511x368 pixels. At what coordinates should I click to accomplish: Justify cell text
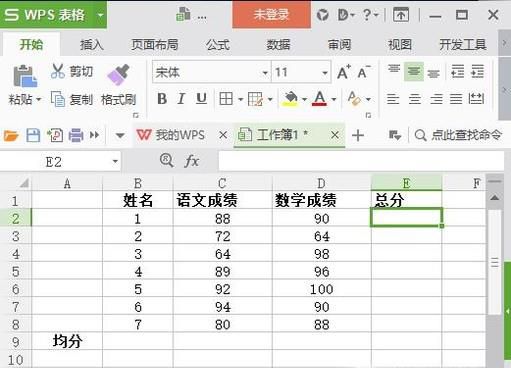tap(456, 99)
